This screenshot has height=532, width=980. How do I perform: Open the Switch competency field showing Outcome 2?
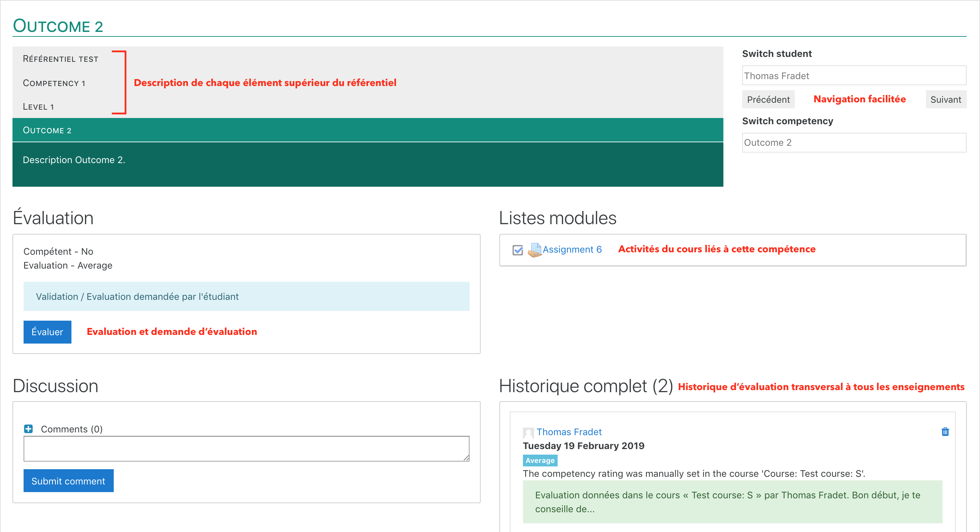854,143
